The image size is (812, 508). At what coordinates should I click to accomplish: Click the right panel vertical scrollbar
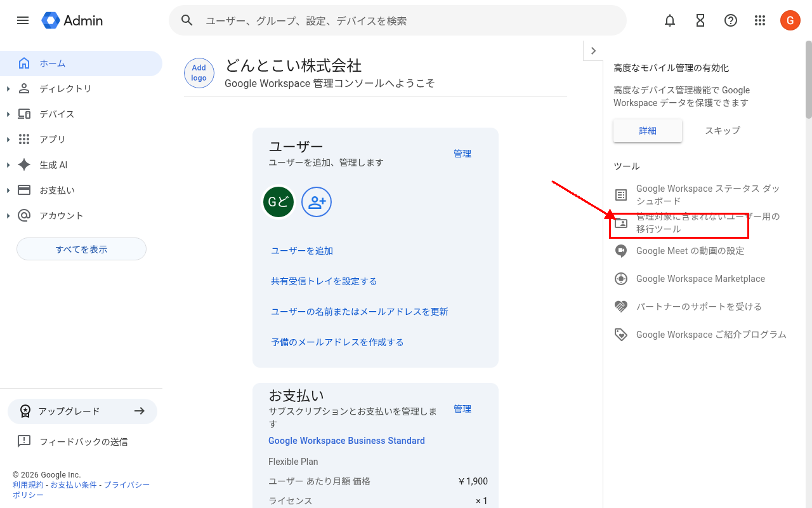808,79
